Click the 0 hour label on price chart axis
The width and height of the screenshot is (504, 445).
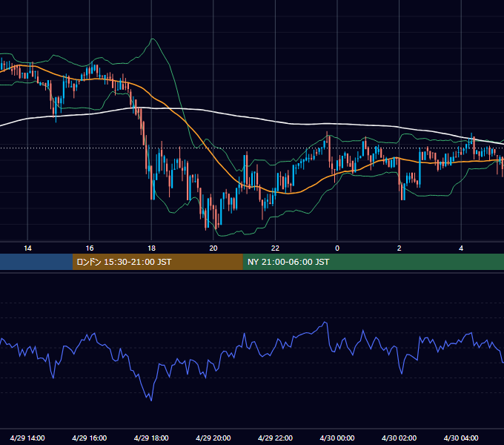337,248
